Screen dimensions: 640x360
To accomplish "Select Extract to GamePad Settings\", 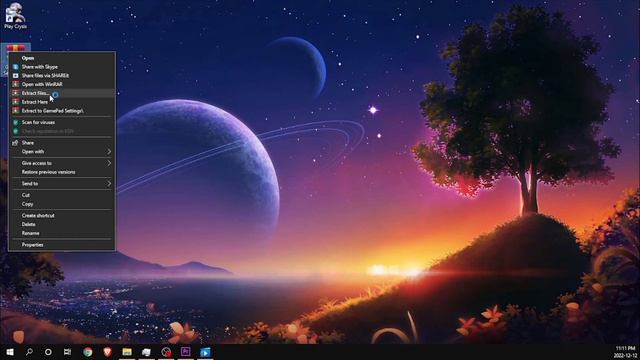I will 62,111.
